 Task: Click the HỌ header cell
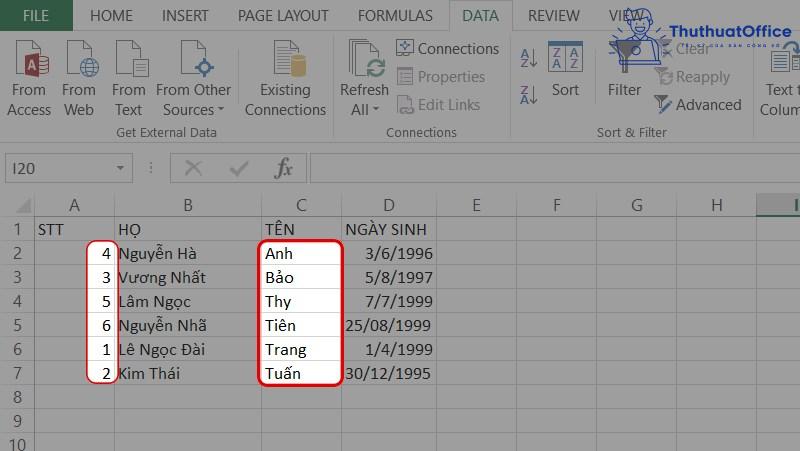tap(188, 230)
